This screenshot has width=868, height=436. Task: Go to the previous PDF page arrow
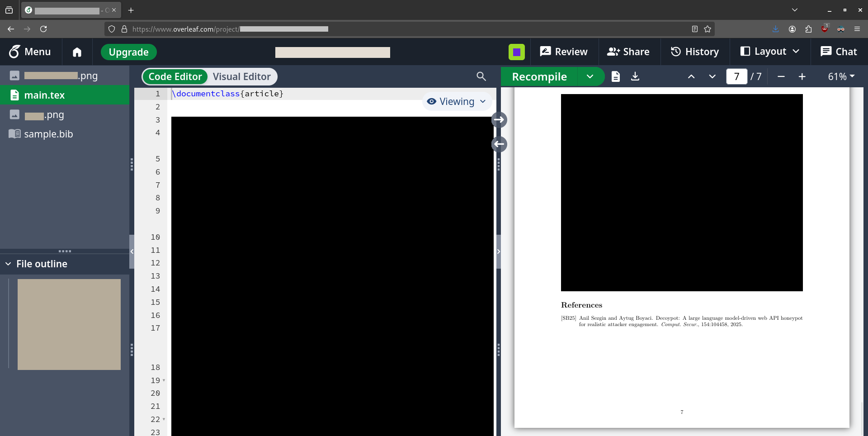coord(691,76)
